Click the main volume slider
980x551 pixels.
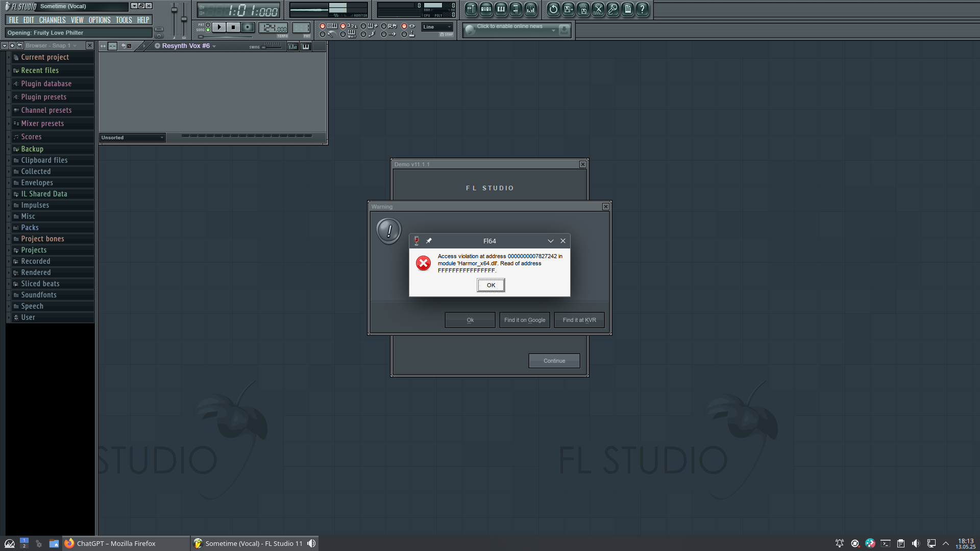pos(174,10)
